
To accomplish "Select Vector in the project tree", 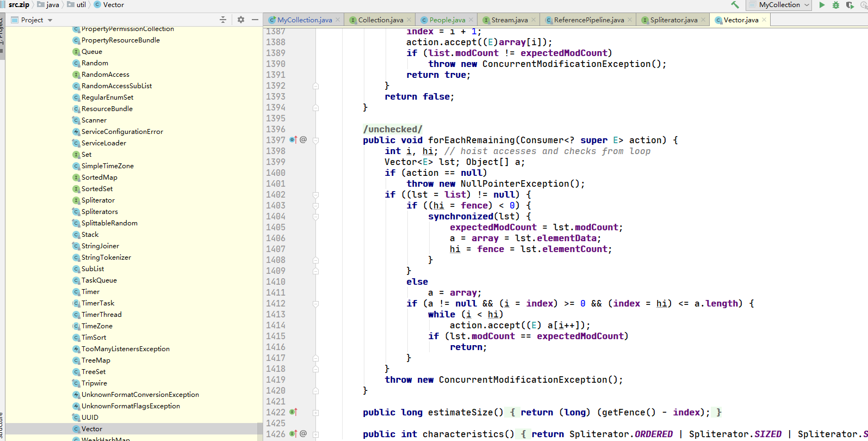I will coord(92,429).
